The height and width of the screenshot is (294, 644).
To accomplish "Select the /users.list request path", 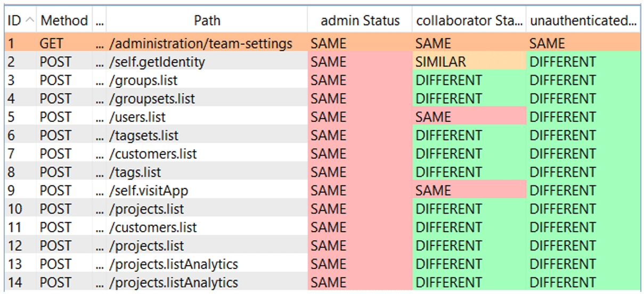I will (x=137, y=117).
